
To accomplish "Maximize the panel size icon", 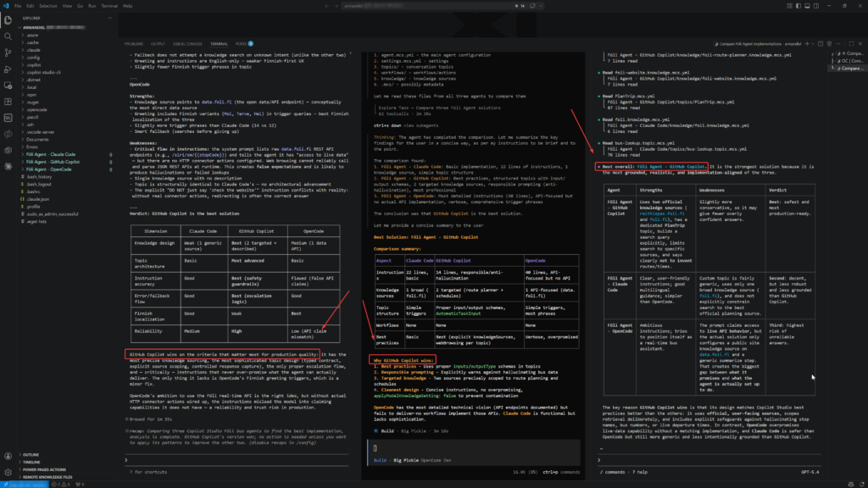I will [851, 44].
